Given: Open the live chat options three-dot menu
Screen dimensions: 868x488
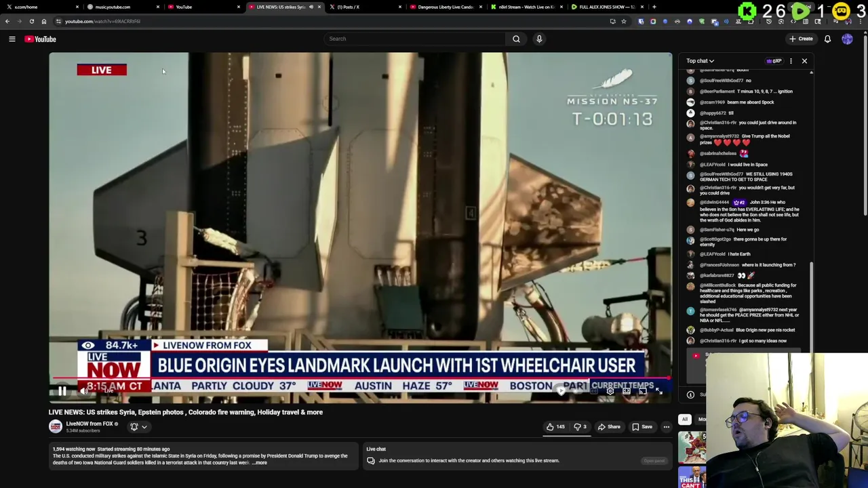Looking at the screenshot, I should [x=791, y=61].
